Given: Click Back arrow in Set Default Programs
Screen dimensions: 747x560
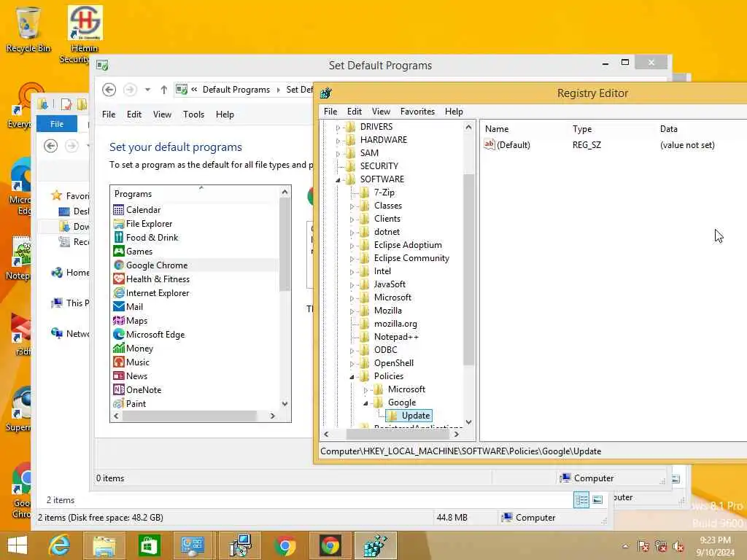Looking at the screenshot, I should click(x=109, y=90).
